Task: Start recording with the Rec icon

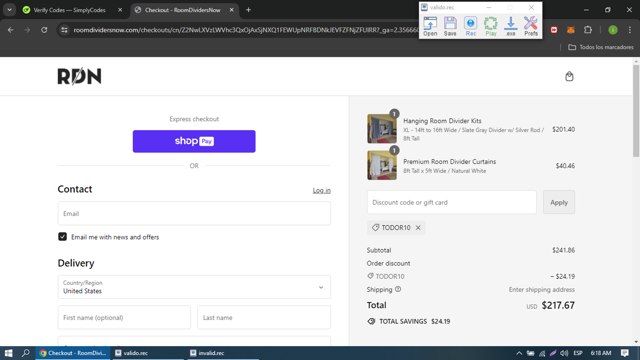Action: tap(471, 26)
